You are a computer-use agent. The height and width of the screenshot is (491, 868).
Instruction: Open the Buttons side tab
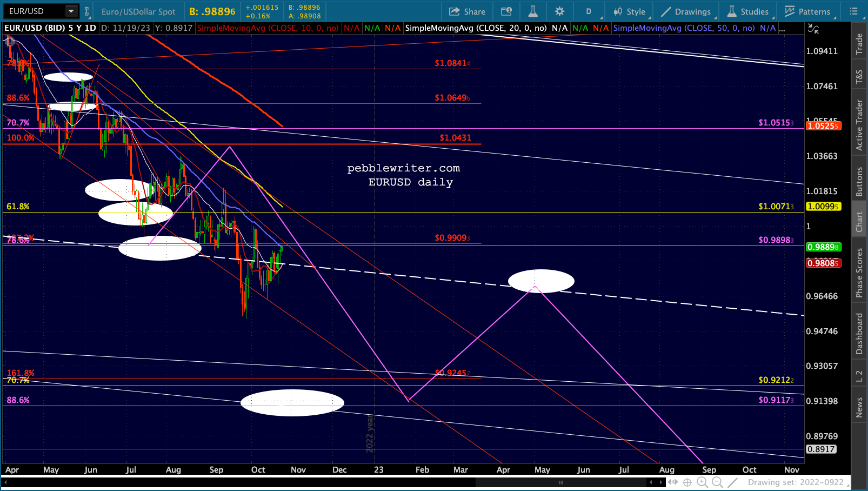tap(859, 181)
